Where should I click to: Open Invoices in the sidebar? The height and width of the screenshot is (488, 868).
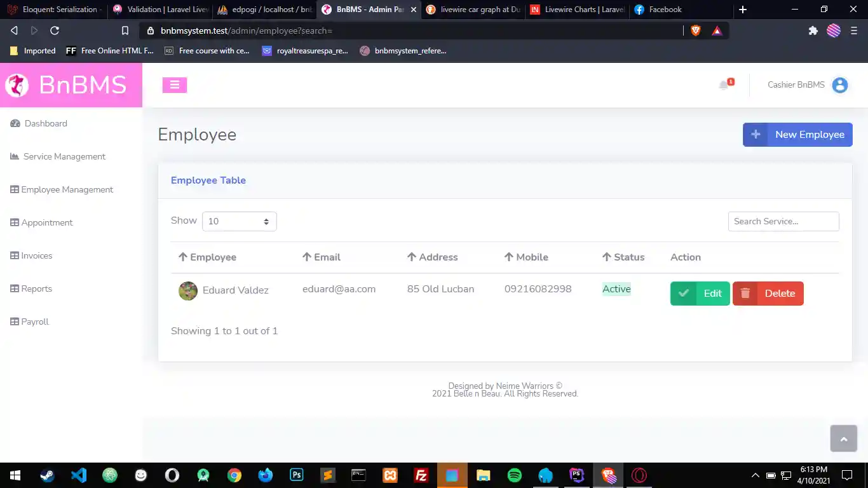(x=31, y=255)
